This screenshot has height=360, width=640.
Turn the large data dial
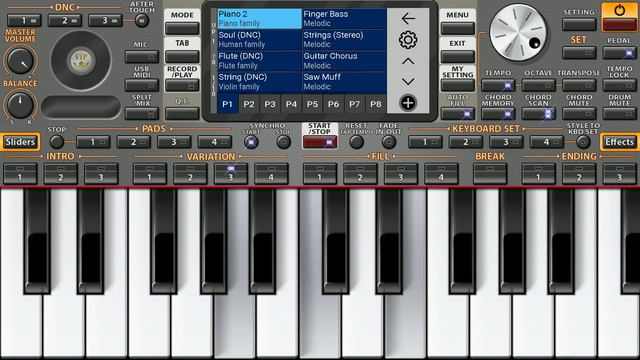tap(518, 33)
